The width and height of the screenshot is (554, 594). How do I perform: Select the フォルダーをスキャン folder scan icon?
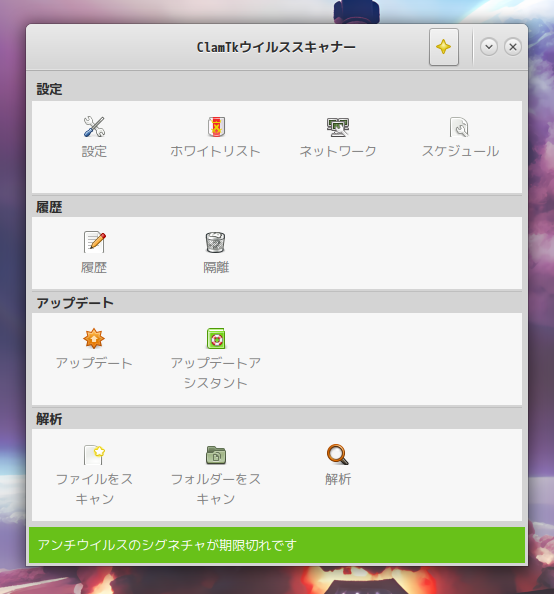tap(216, 455)
